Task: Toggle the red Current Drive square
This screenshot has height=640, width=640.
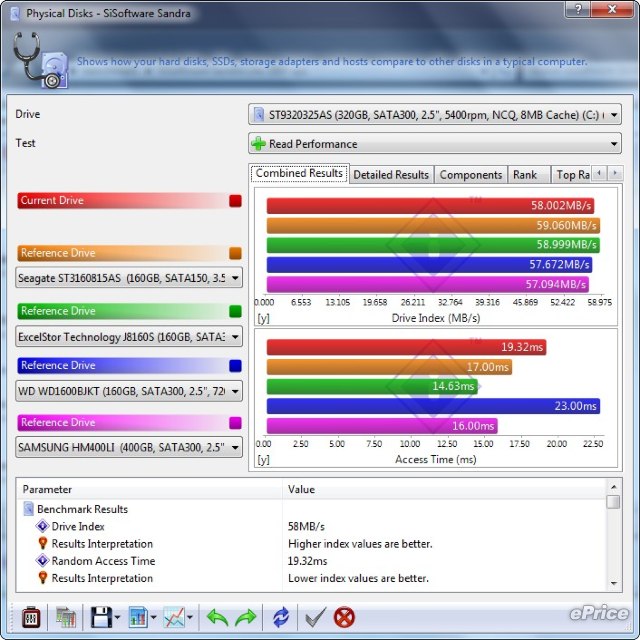Action: point(235,201)
